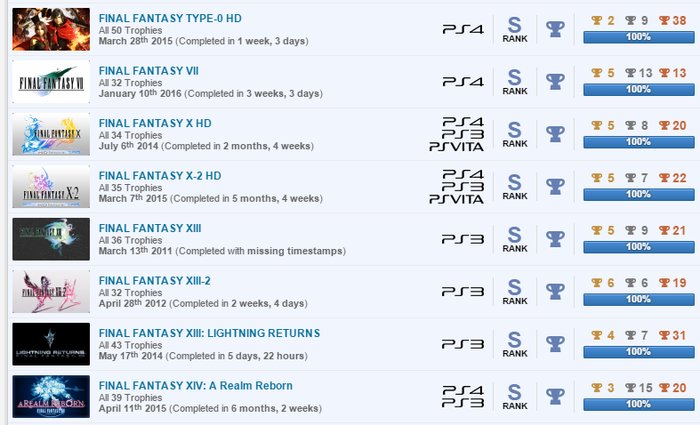Click the platinum trophy icon for Final Fantasy VII
Image resolution: width=700 pixels, height=425 pixels.
pos(555,82)
